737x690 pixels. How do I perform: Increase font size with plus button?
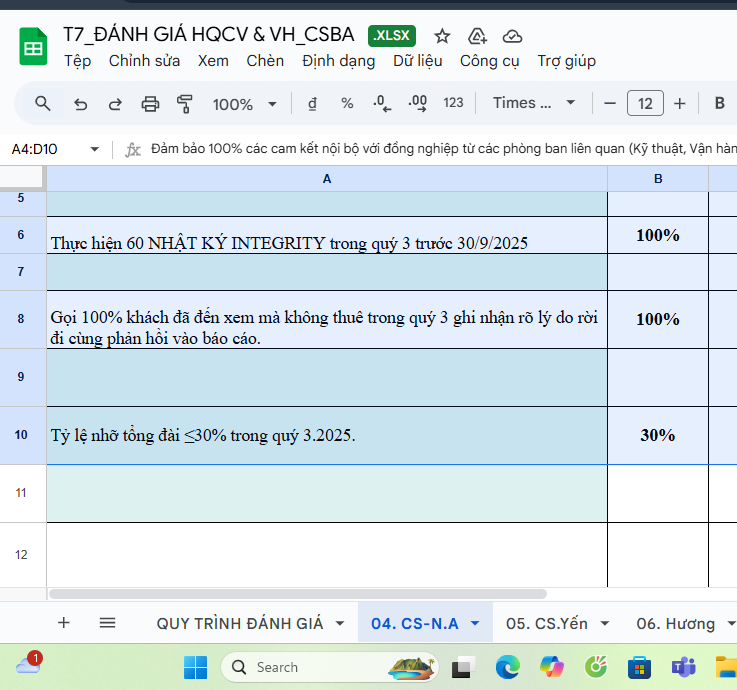[x=680, y=103]
